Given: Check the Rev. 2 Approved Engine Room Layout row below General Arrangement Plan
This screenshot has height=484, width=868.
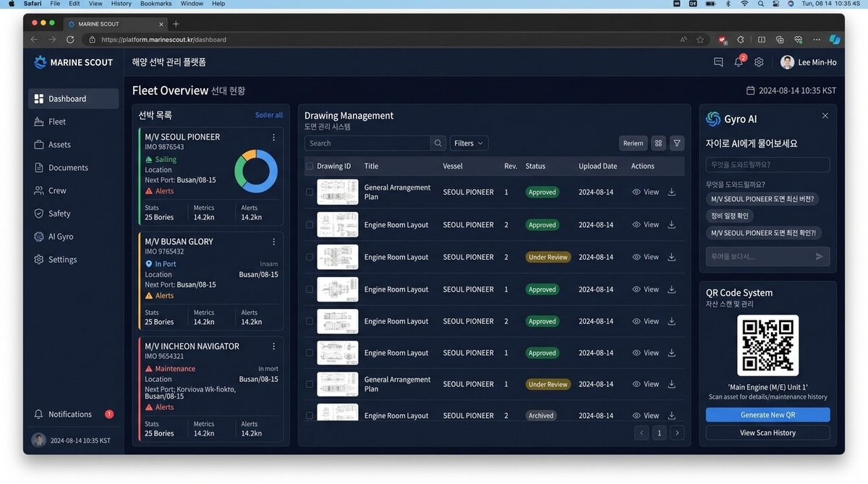Looking at the screenshot, I should point(310,225).
